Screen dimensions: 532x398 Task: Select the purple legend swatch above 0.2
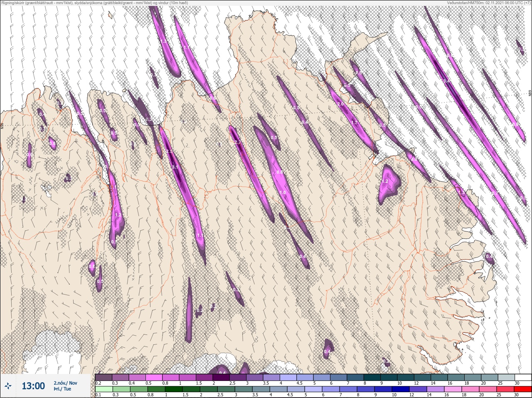(x=103, y=377)
